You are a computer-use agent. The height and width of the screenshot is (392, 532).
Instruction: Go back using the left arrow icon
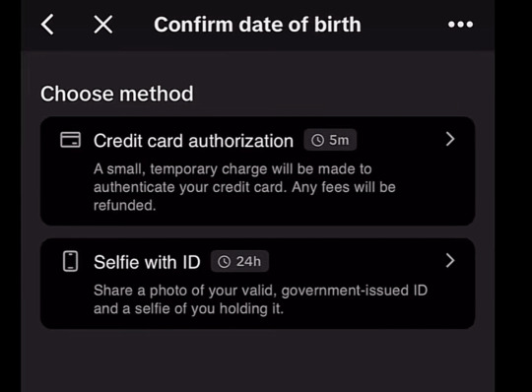pos(47,25)
